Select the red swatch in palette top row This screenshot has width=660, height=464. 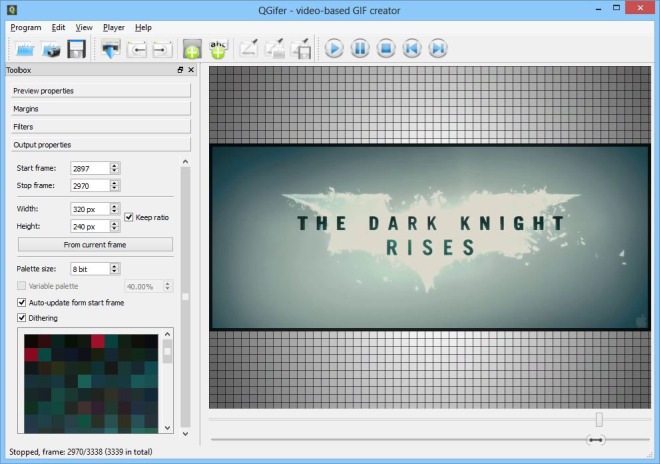point(98,341)
